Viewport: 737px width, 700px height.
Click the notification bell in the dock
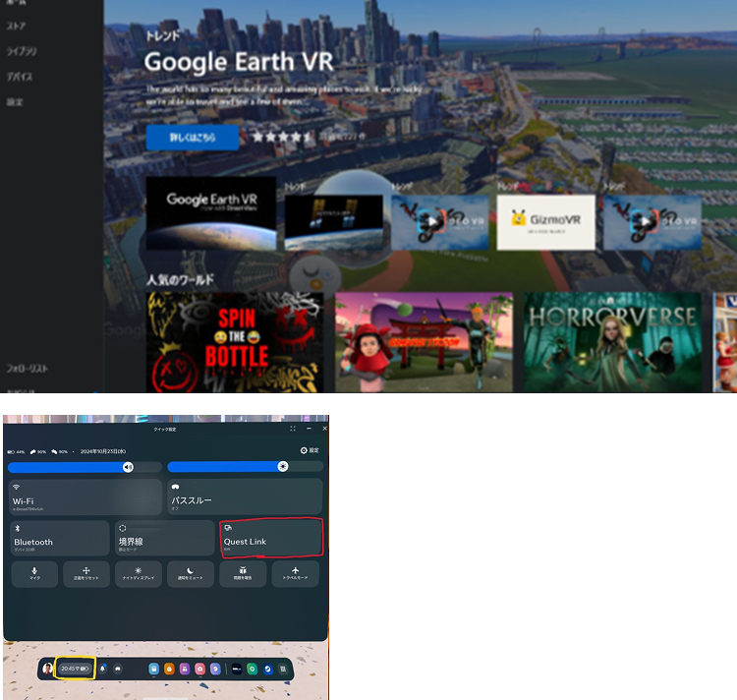point(102,669)
